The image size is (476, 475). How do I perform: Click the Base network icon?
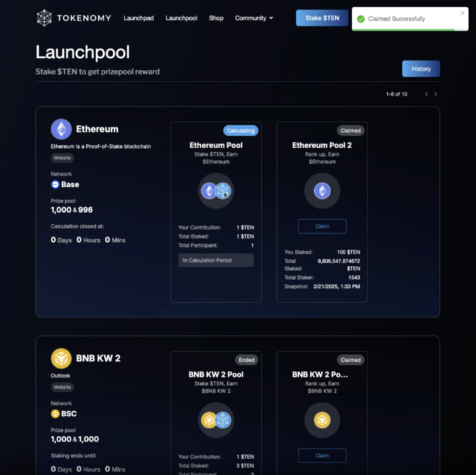point(55,184)
